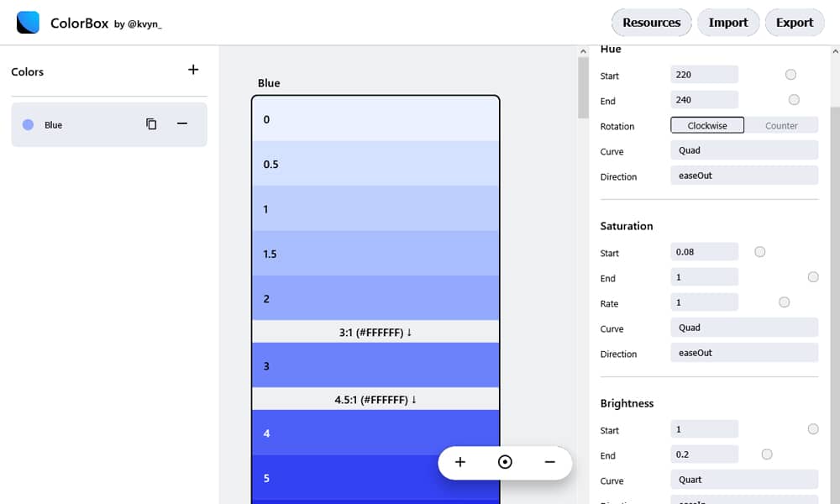Click the canvas vertical scrollbar thumb
840x504 pixels.
click(584, 87)
